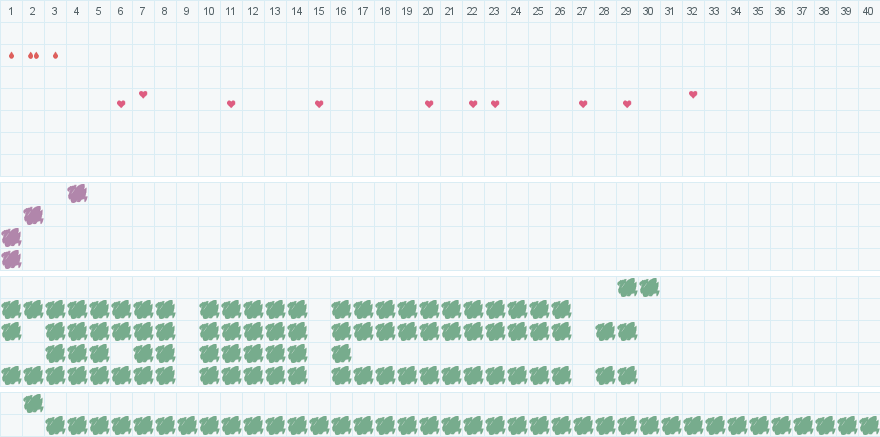Click the heart icon on day 32
The width and height of the screenshot is (880, 437).
(x=693, y=94)
